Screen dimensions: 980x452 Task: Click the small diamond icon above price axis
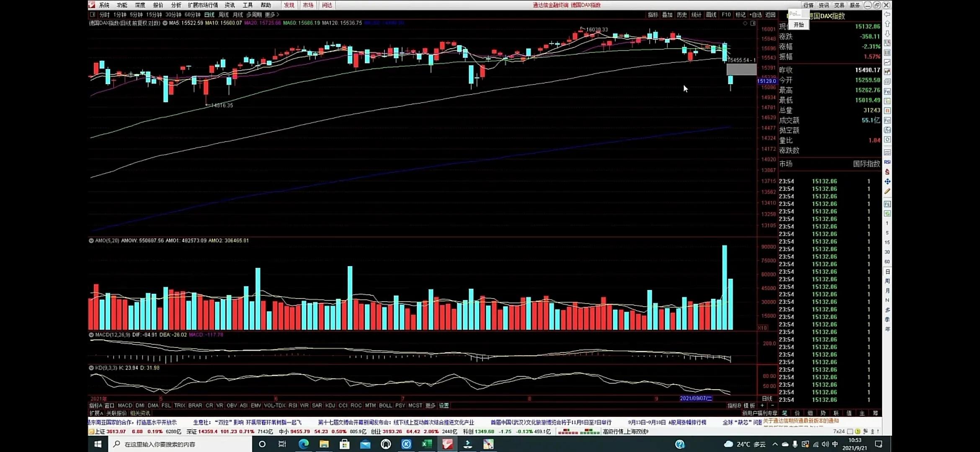pos(745,23)
